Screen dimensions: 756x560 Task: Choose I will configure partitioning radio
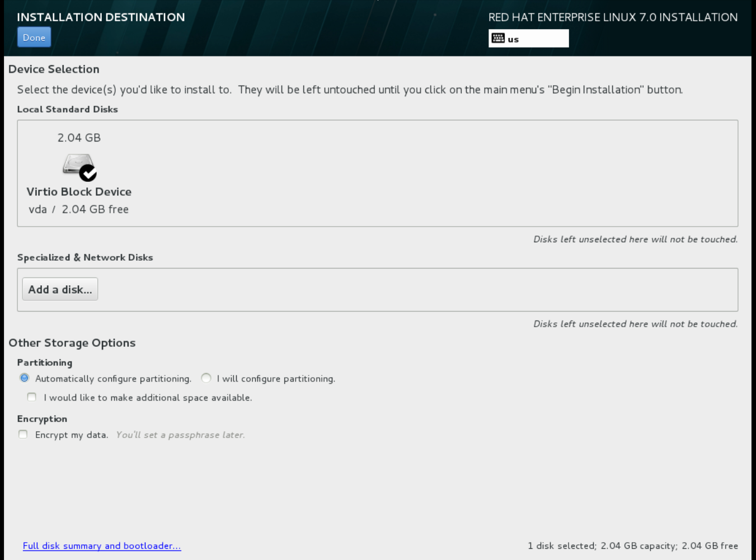pyautogui.click(x=206, y=378)
